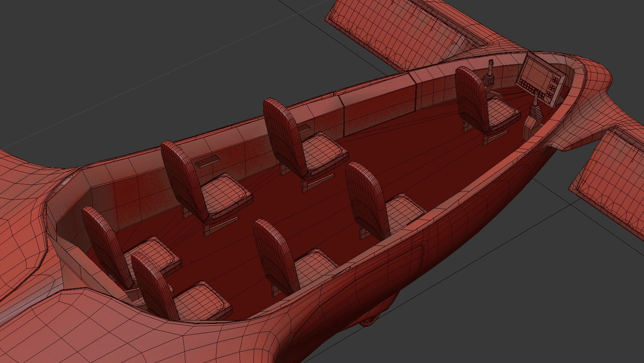Click the button cluster on the console's right side

[552, 88]
